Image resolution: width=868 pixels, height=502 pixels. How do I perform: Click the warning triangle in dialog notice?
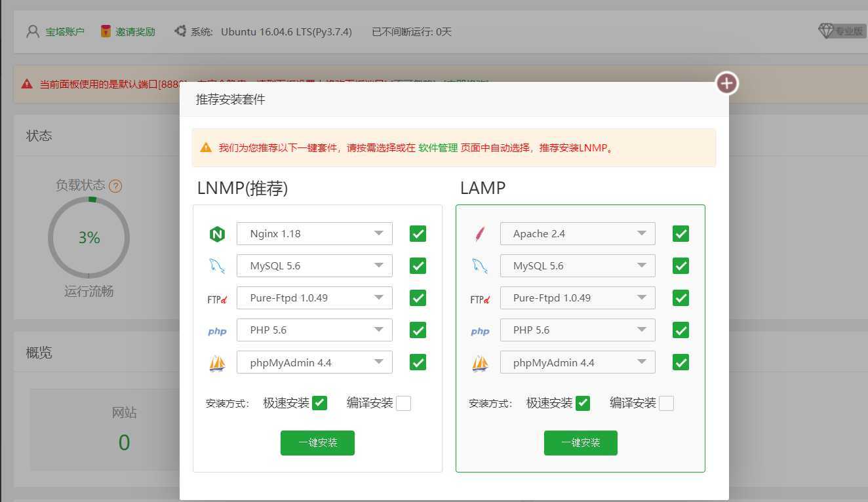(x=206, y=148)
